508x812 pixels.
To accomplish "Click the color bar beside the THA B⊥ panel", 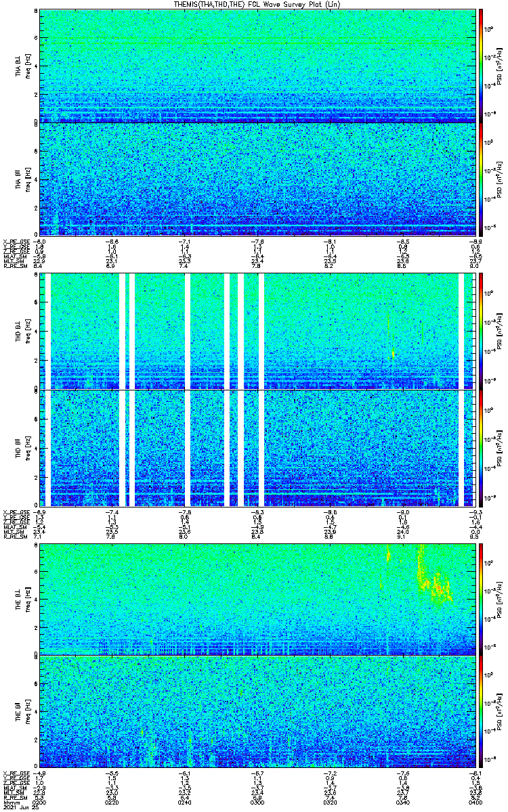I will (482, 66).
